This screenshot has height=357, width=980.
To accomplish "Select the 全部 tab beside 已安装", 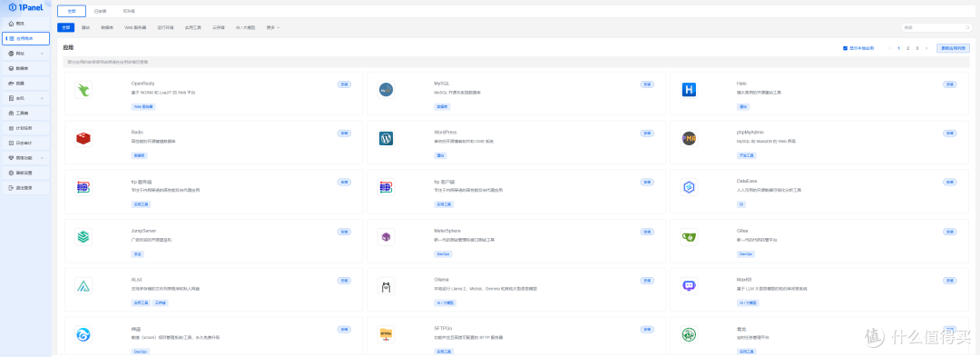I will coord(72,11).
